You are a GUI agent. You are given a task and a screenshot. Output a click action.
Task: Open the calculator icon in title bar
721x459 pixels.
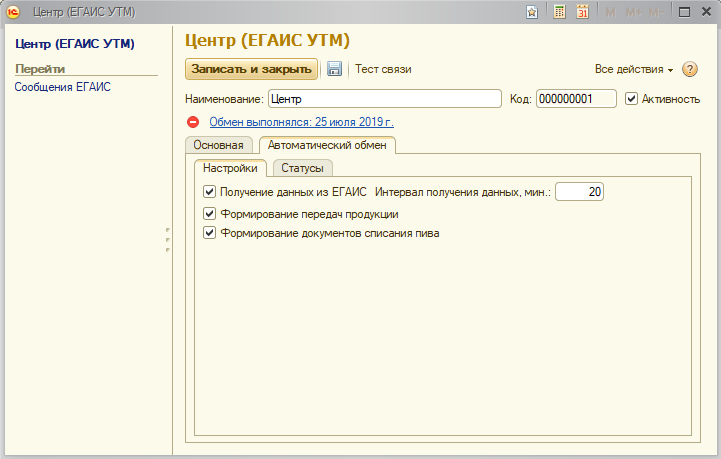pyautogui.click(x=559, y=12)
